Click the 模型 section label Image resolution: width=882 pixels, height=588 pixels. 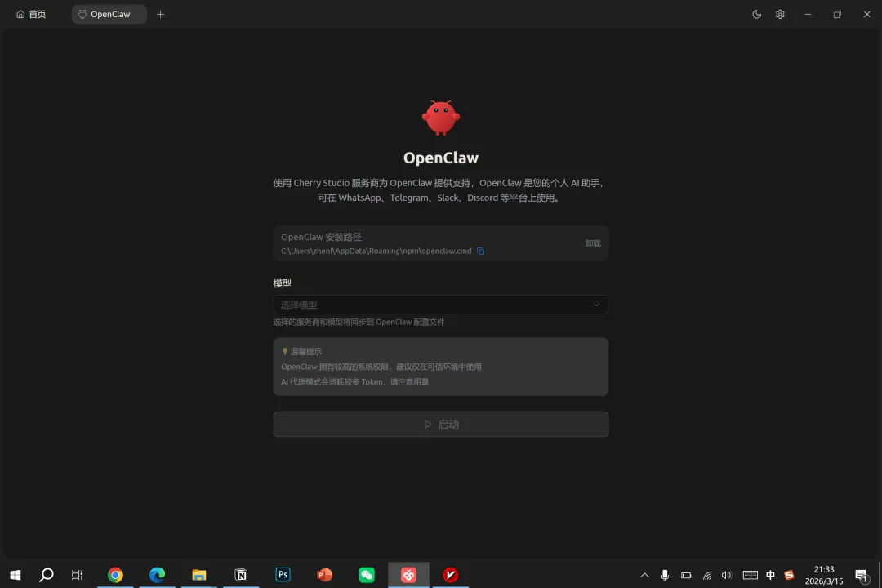[283, 283]
